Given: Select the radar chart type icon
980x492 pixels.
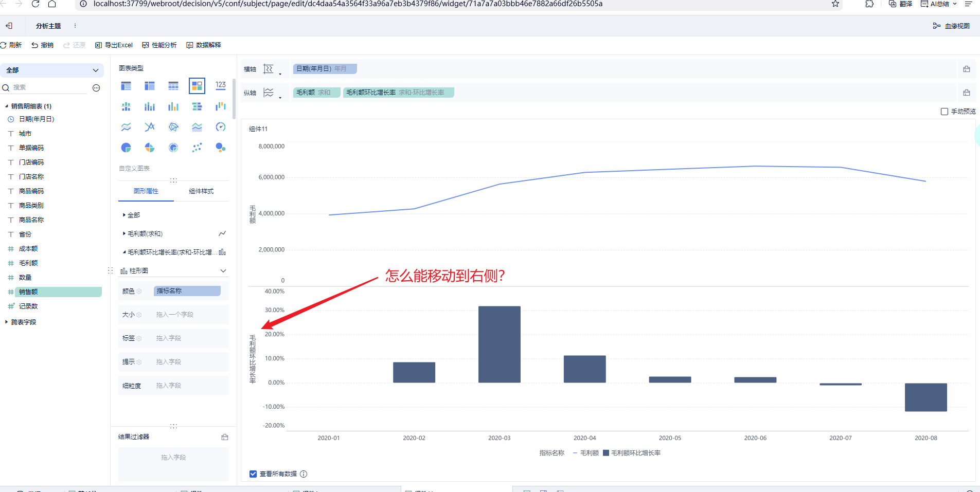Looking at the screenshot, I should [x=173, y=127].
